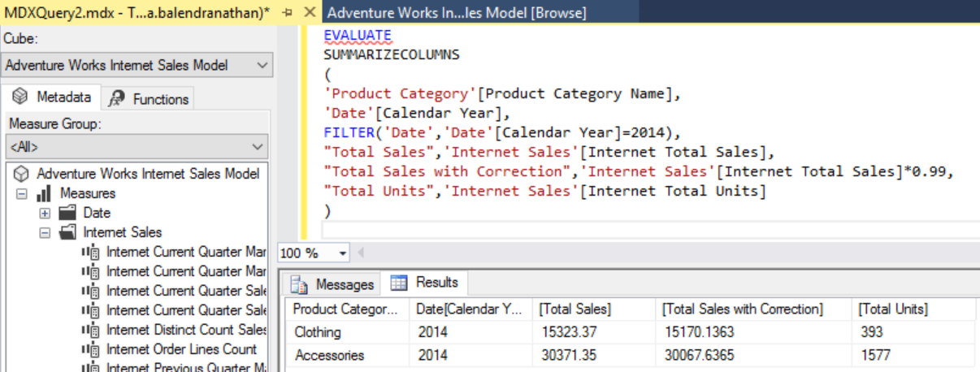The width and height of the screenshot is (980, 372).
Task: Select the 2014 year cell in Accessories row
Action: tap(470, 355)
